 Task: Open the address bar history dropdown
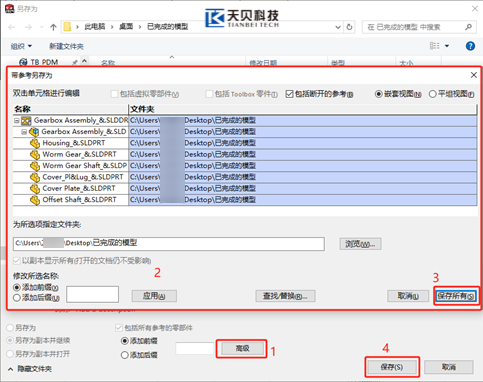(x=338, y=27)
